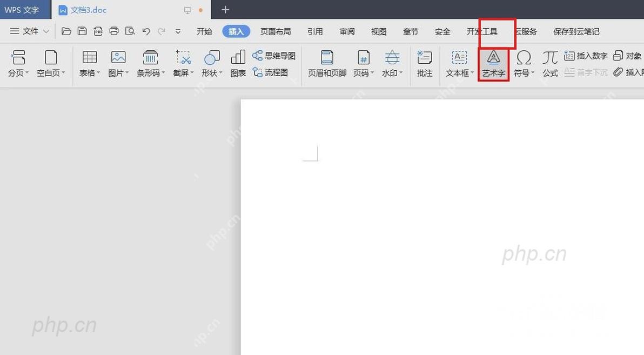Open the 引用 tab
The height and width of the screenshot is (355, 644).
[315, 32]
